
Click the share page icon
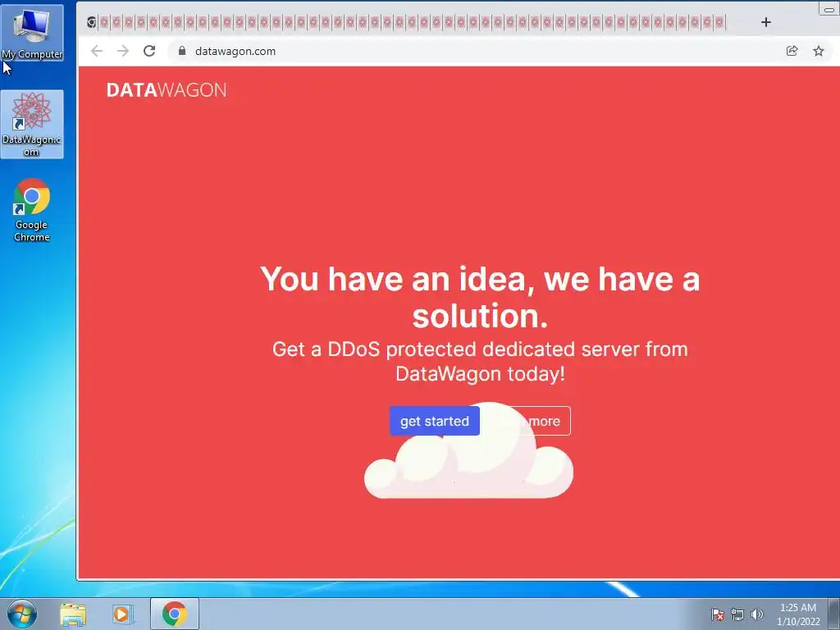[x=792, y=51]
